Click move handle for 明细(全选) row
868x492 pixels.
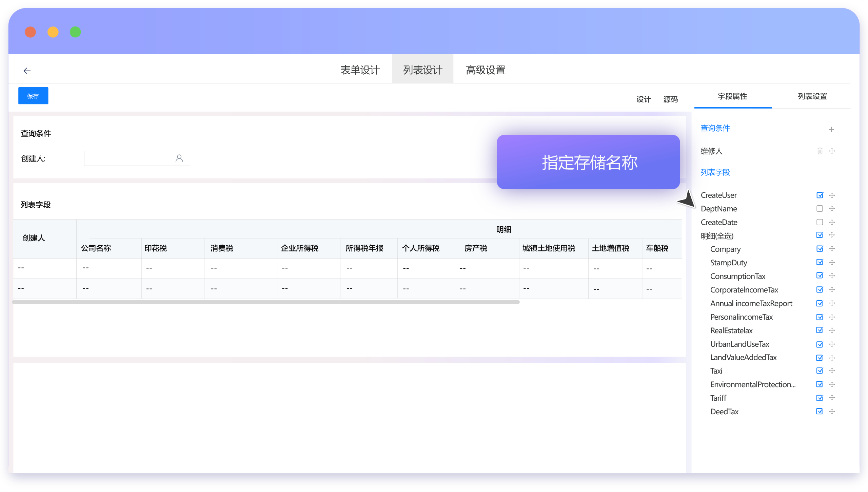pyautogui.click(x=832, y=235)
